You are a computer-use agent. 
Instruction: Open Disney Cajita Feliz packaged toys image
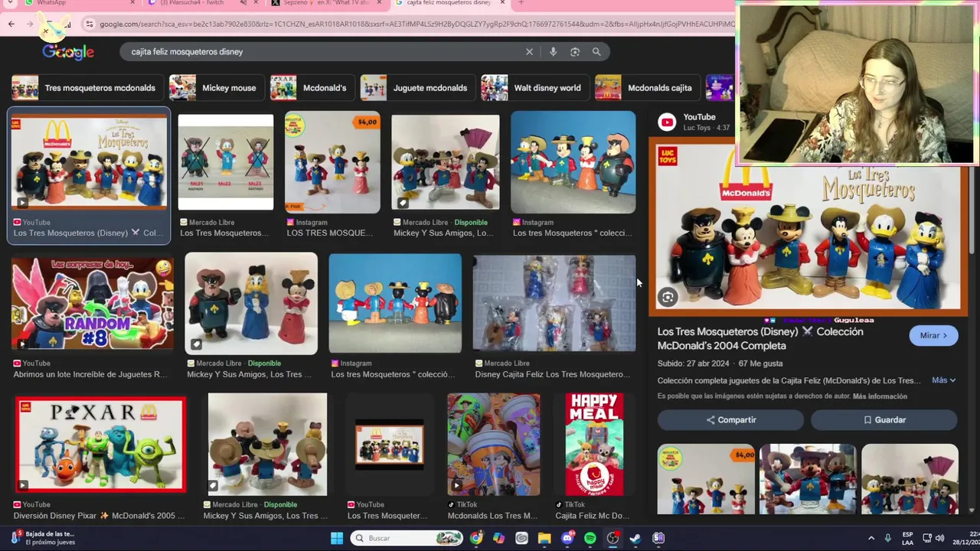pos(554,304)
